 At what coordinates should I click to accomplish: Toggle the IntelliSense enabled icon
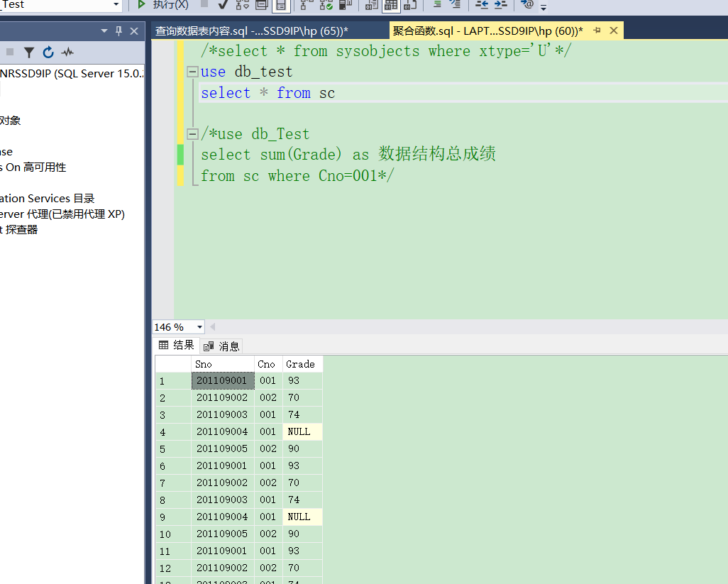click(282, 5)
